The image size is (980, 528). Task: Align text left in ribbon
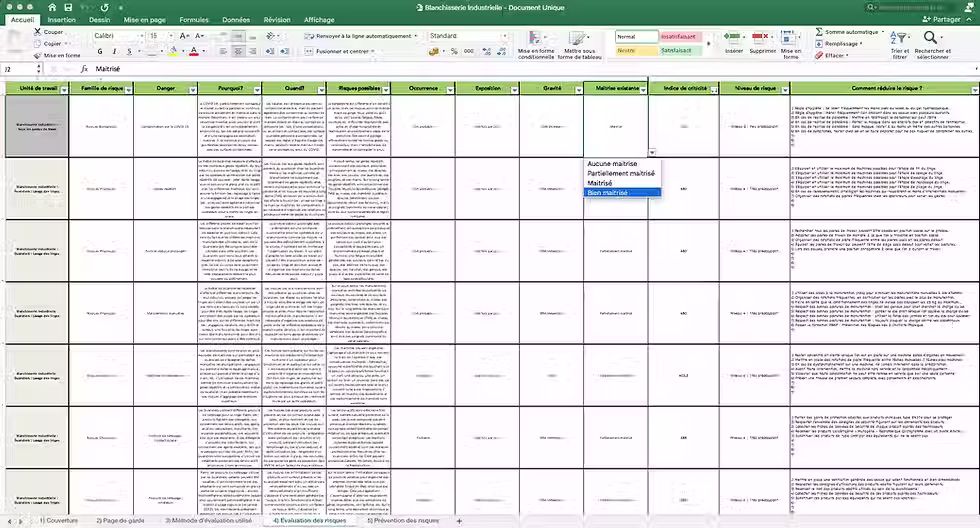point(223,51)
